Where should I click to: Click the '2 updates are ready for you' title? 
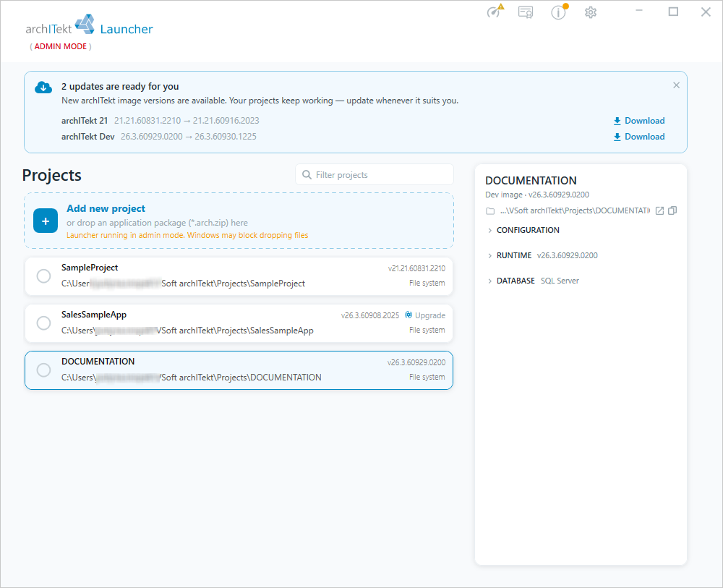click(x=120, y=87)
